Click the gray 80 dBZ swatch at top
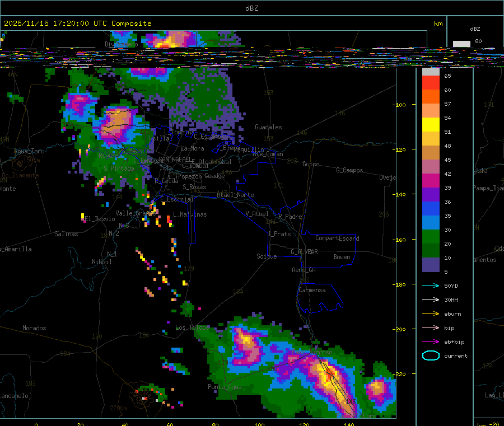Viewport: 504px width, 426px height. point(461,44)
